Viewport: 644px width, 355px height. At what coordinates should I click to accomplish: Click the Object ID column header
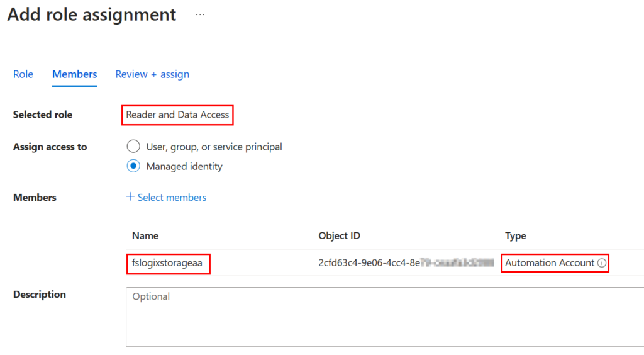pyautogui.click(x=339, y=235)
